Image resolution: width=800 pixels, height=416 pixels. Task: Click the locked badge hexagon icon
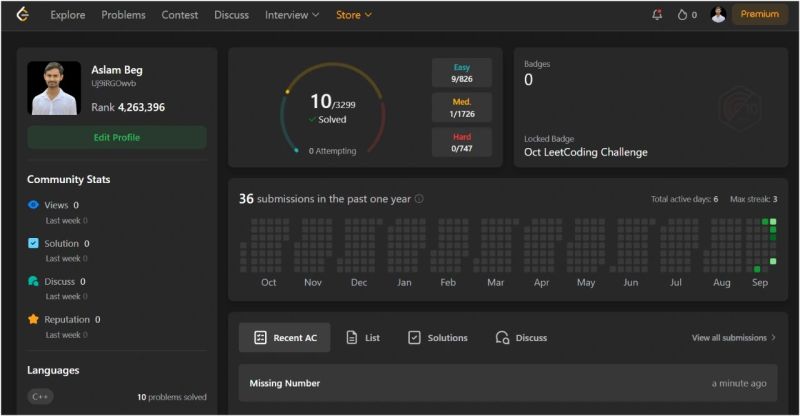(740, 108)
